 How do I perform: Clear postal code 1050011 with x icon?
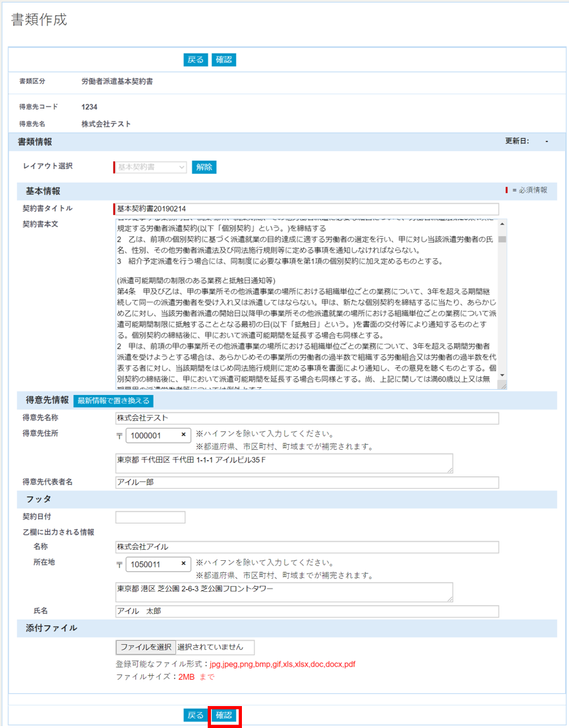(183, 563)
